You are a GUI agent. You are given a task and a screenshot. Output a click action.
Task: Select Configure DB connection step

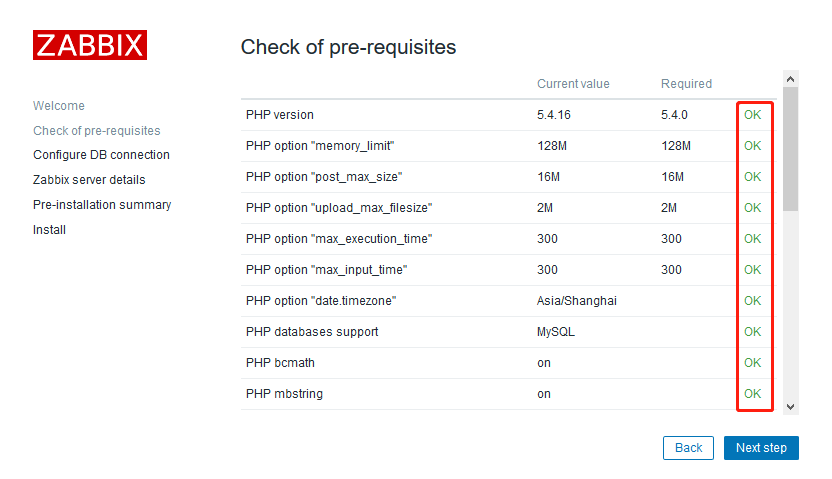click(101, 155)
